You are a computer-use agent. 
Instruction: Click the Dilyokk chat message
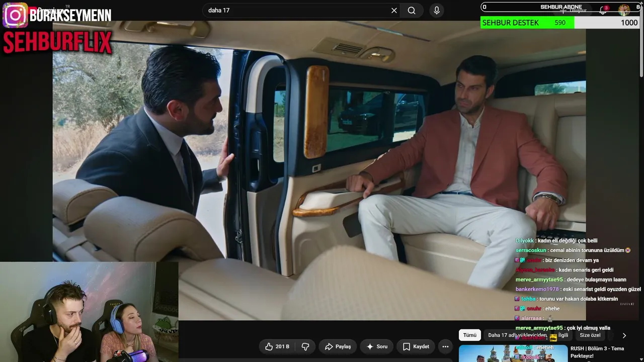[x=556, y=241]
